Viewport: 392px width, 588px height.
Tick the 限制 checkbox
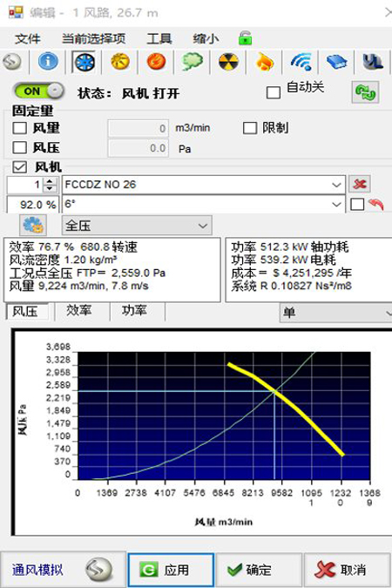[250, 128]
